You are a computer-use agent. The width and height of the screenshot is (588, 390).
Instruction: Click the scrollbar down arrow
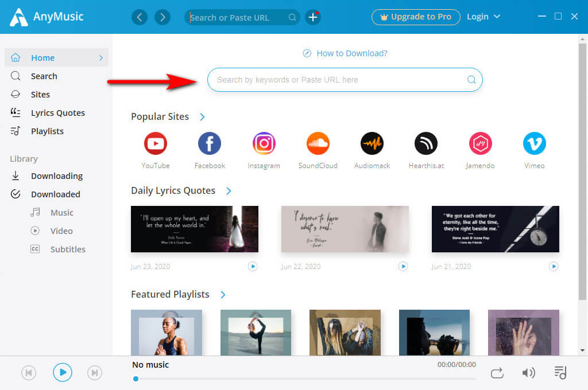582,350
